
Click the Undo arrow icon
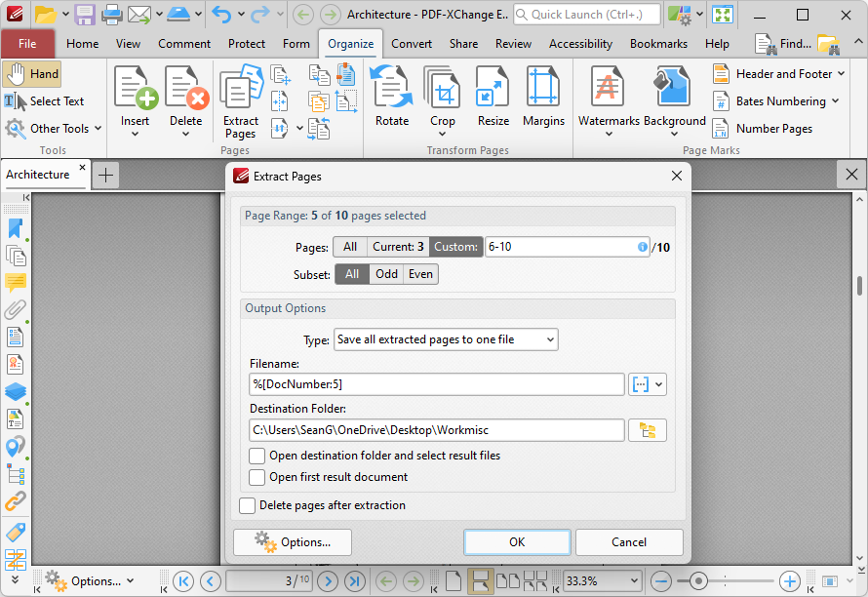(x=221, y=15)
